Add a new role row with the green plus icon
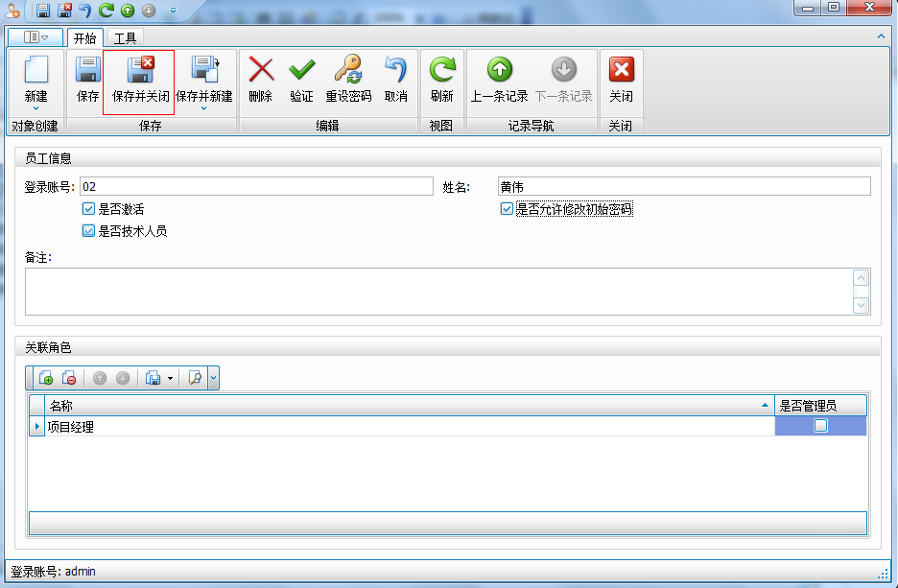Viewport: 898px width, 588px height. coord(47,377)
